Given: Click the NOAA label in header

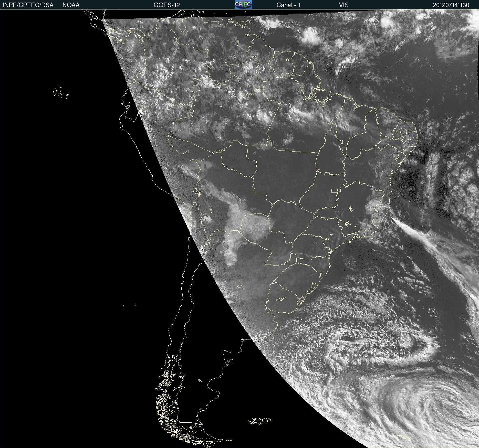Looking at the screenshot, I should coord(71,5).
